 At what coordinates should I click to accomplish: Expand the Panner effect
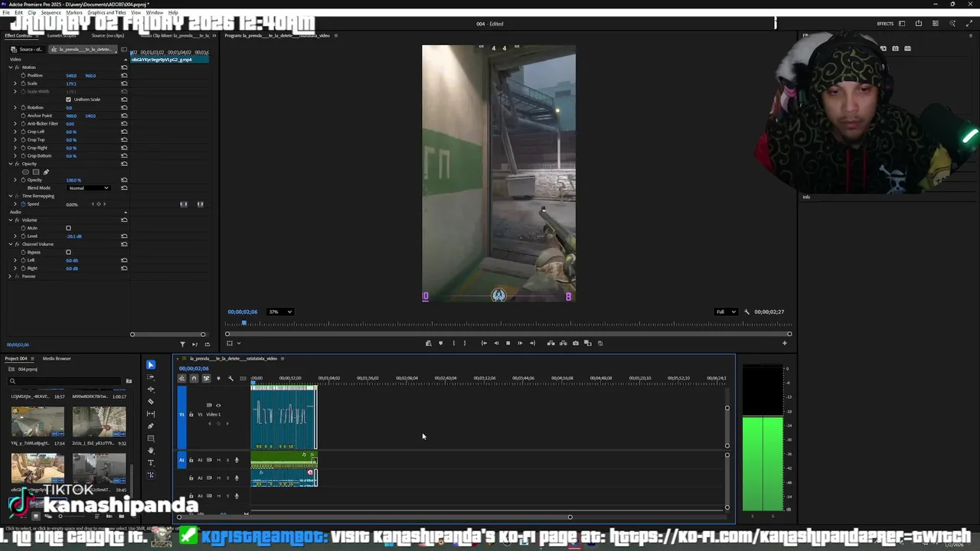coord(10,276)
